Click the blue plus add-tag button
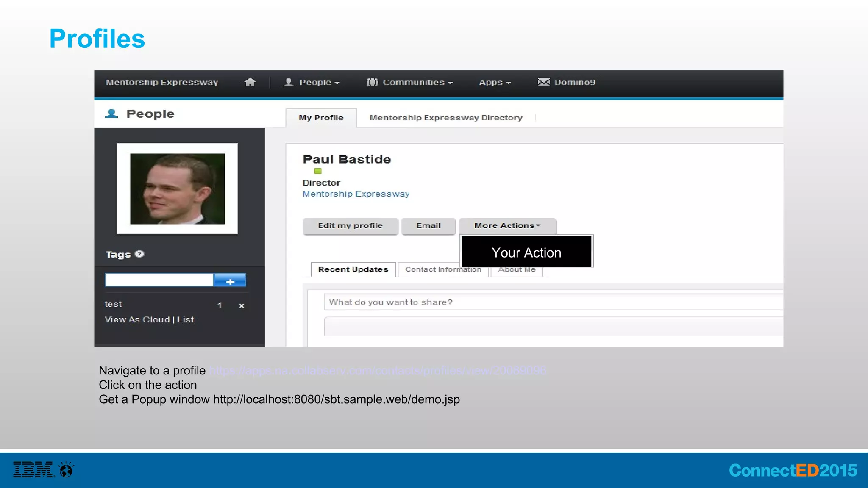 tap(230, 280)
